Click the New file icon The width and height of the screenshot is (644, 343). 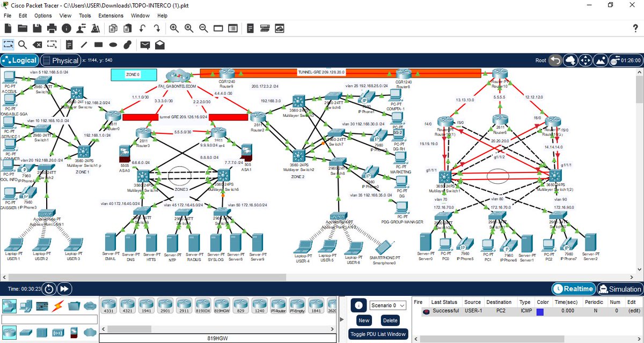tap(8, 28)
